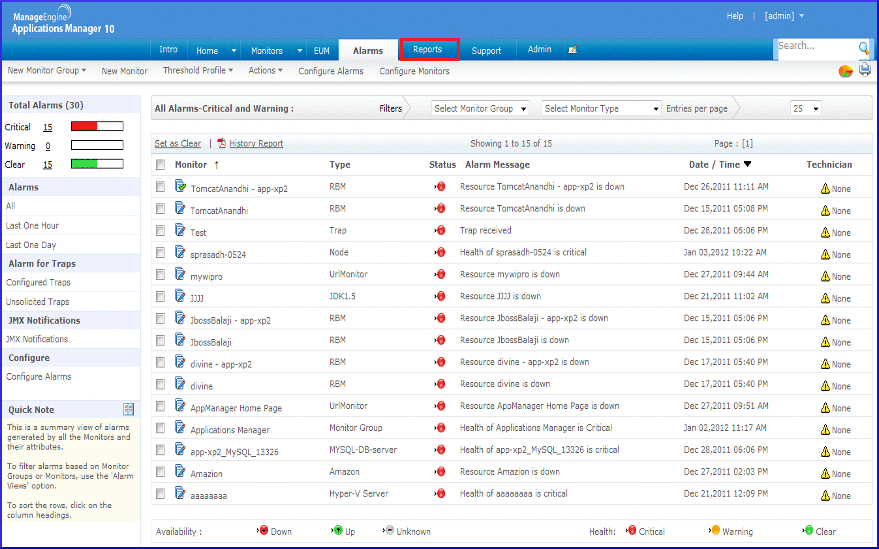Click the search magnifier icon
Screen dimensions: 879x549
[x=864, y=48]
